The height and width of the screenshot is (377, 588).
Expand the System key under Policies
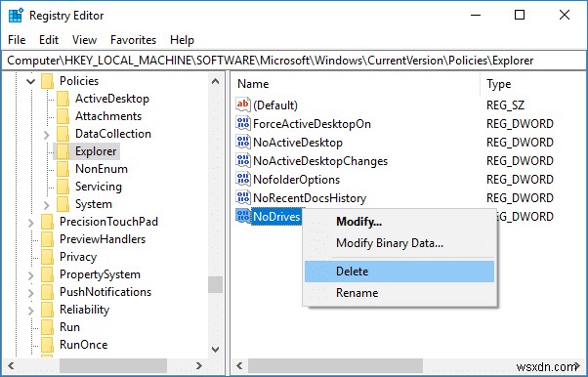pyautogui.click(x=47, y=205)
